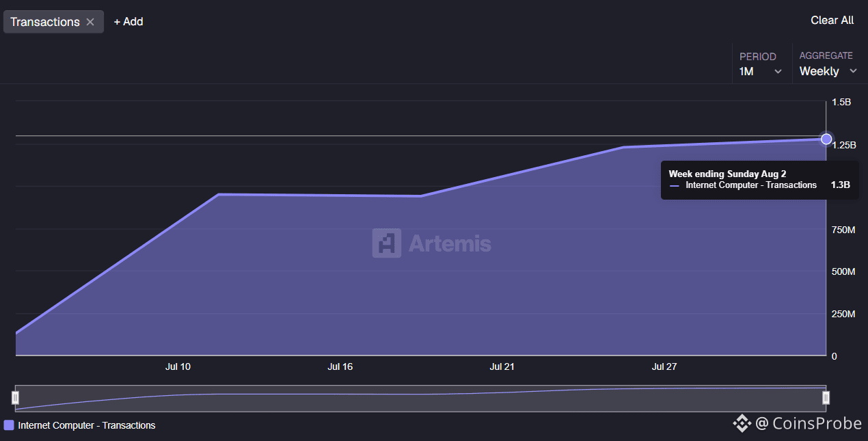
Task: Click the range navigator mini chart
Action: point(420,398)
